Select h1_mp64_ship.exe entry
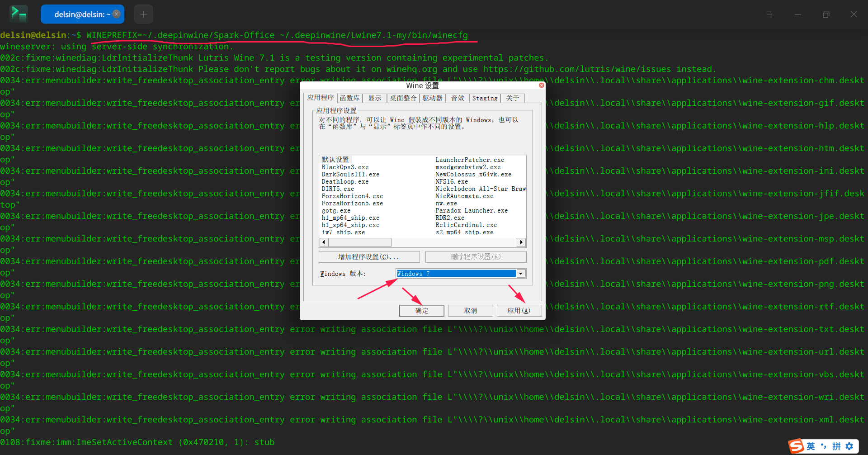 pos(350,218)
